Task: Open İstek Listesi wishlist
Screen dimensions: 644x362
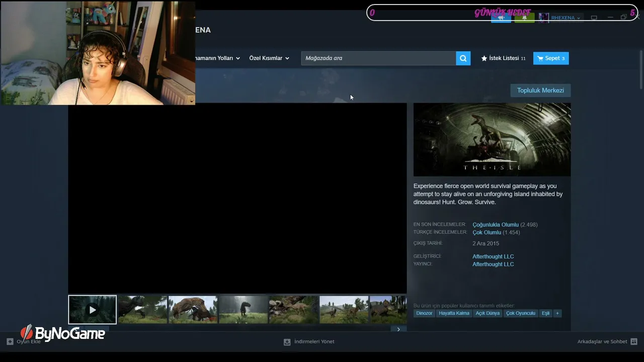Action: click(x=503, y=58)
